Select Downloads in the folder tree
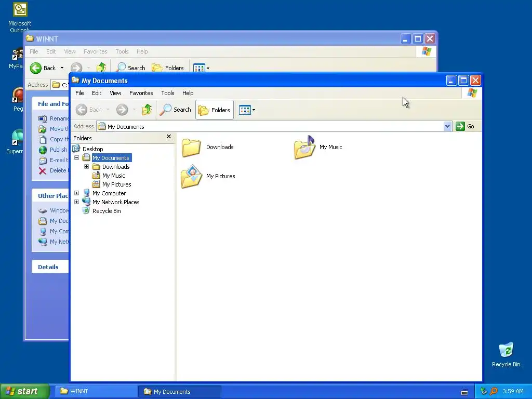Viewport: 532px width, 399px height. point(116,167)
